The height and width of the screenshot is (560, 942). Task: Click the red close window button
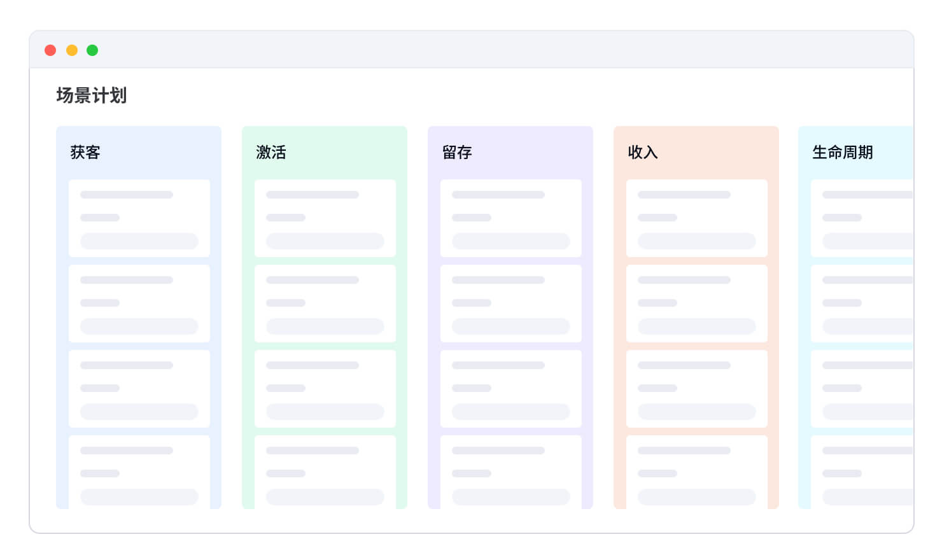[x=50, y=50]
